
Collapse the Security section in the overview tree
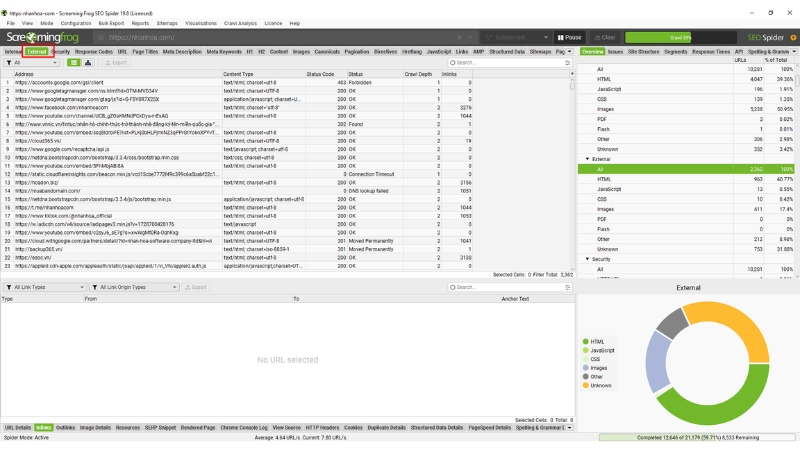tap(587, 259)
